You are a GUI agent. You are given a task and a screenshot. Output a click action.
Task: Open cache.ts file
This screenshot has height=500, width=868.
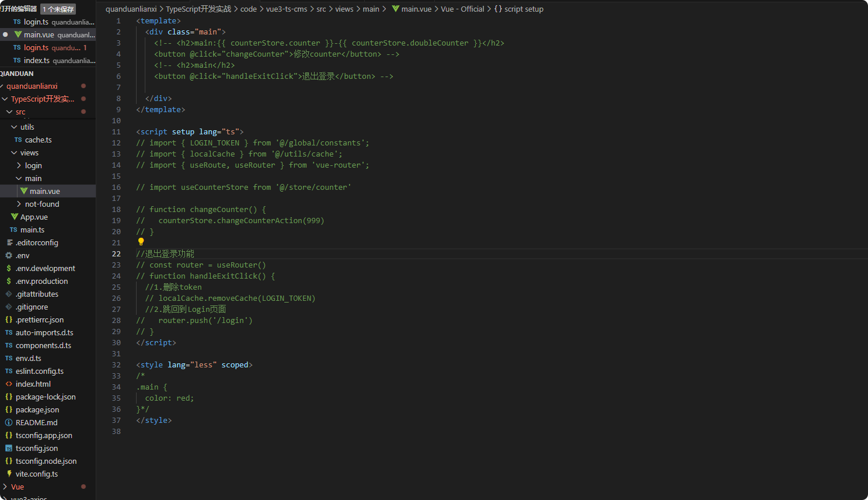(48, 140)
